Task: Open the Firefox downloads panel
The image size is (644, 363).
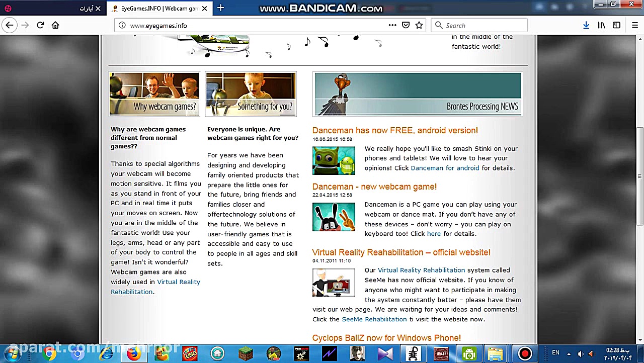Action: [x=586, y=25]
